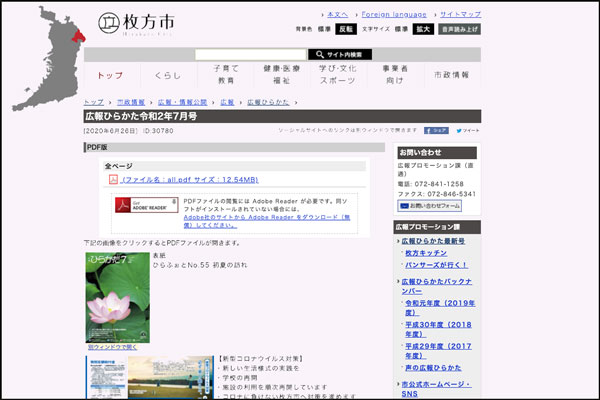Open the くらし navigation tab
The image size is (600, 400).
click(168, 75)
